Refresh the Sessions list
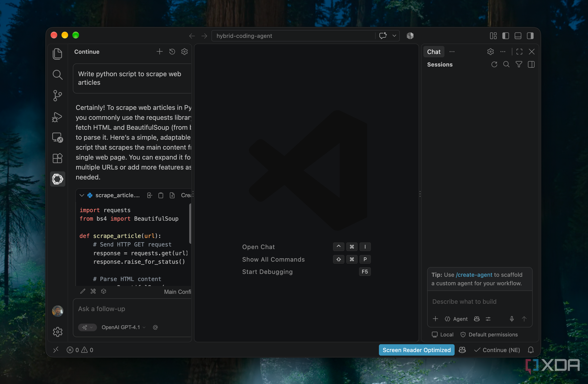588x384 pixels. click(x=494, y=65)
